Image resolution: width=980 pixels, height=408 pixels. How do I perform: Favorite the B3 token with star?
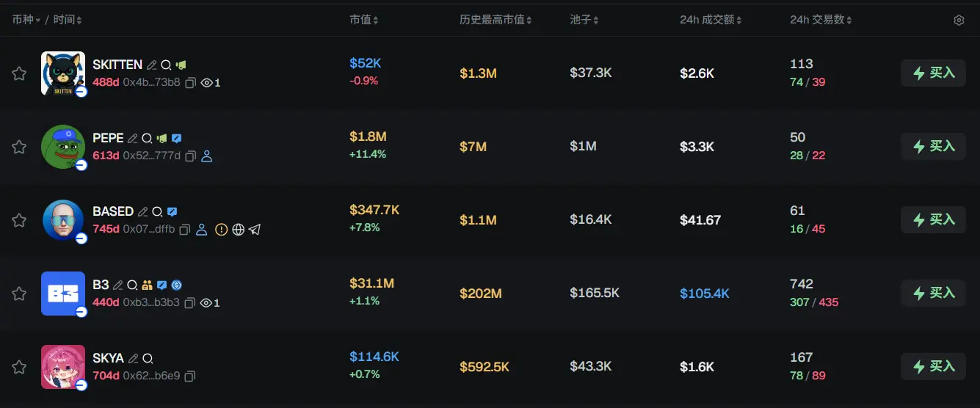(19, 294)
